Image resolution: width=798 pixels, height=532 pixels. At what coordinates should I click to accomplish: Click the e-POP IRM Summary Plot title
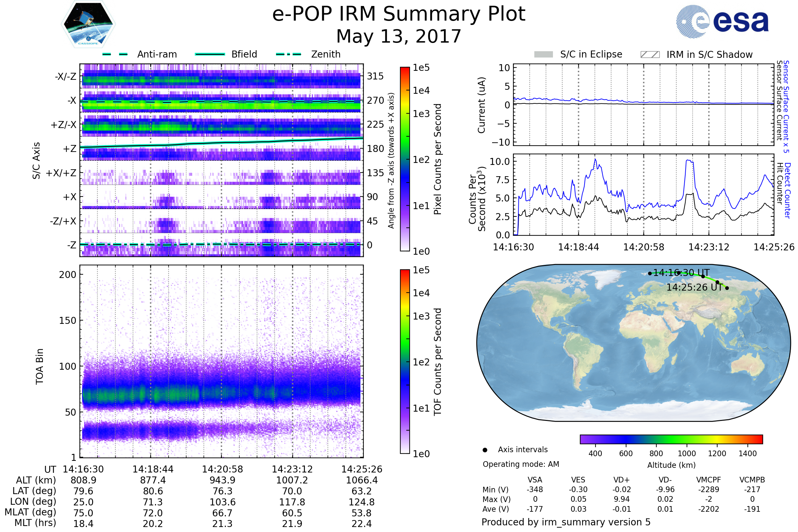tap(399, 14)
